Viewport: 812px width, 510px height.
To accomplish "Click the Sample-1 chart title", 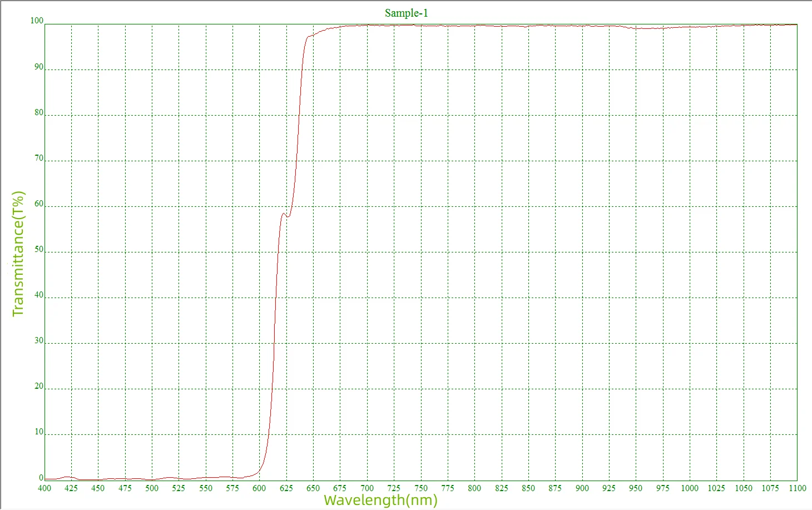I will pos(407,13).
